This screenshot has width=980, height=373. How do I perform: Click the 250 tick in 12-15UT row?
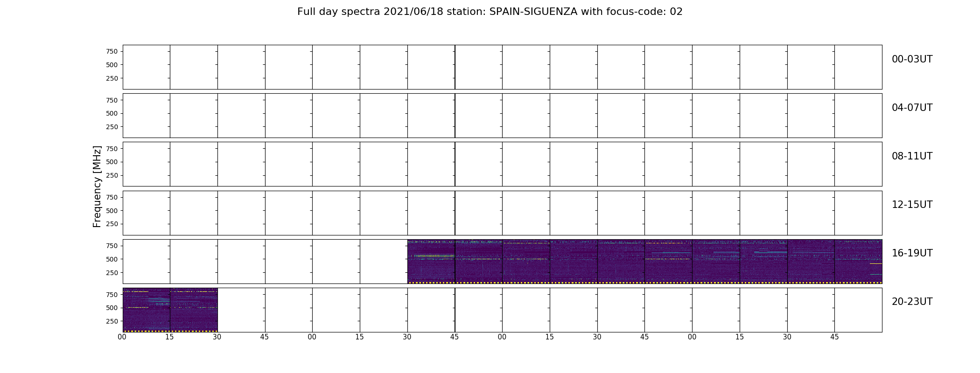112,224
